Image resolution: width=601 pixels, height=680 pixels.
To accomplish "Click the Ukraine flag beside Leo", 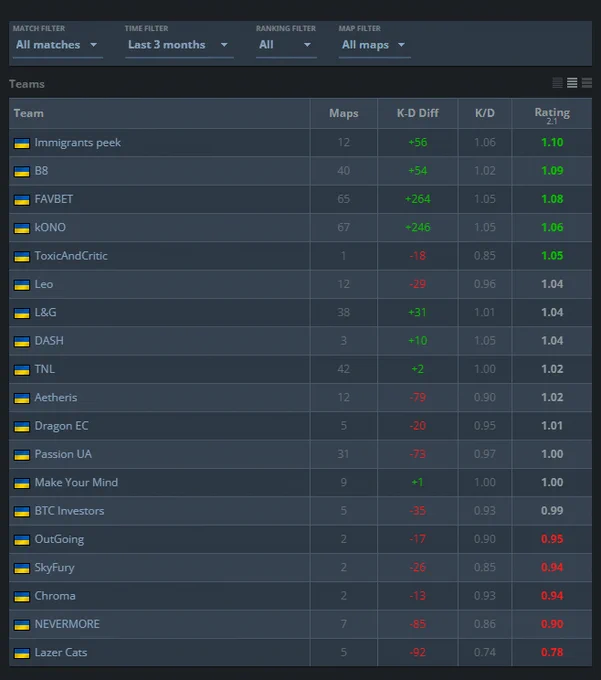I will tap(22, 285).
